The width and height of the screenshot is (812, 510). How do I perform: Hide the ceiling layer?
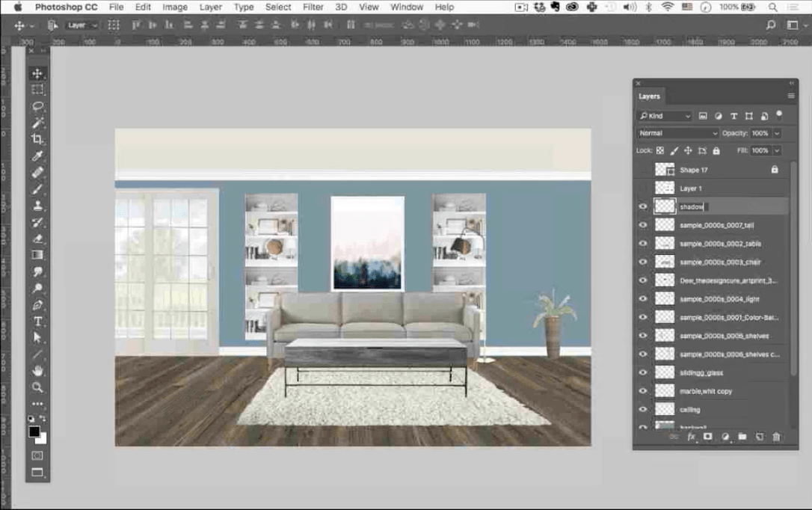[x=643, y=409]
